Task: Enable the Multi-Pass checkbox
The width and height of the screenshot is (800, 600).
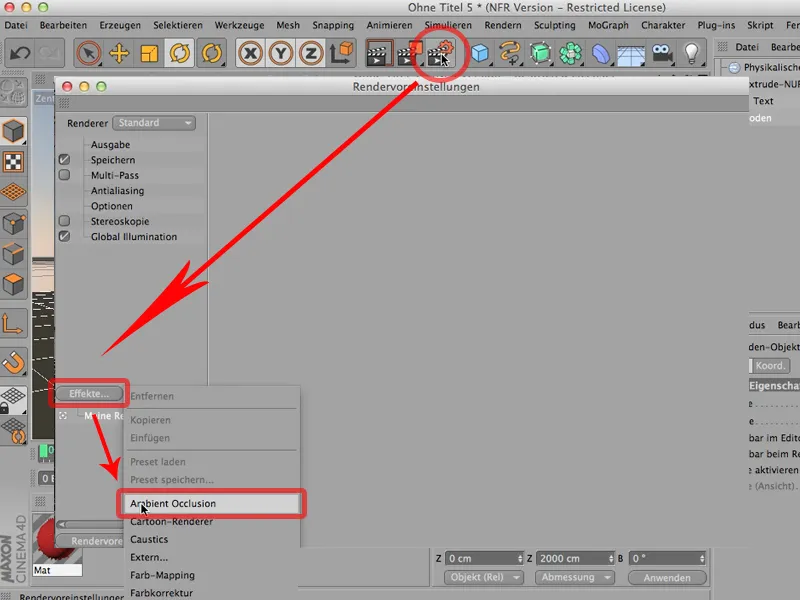Action: click(x=64, y=175)
